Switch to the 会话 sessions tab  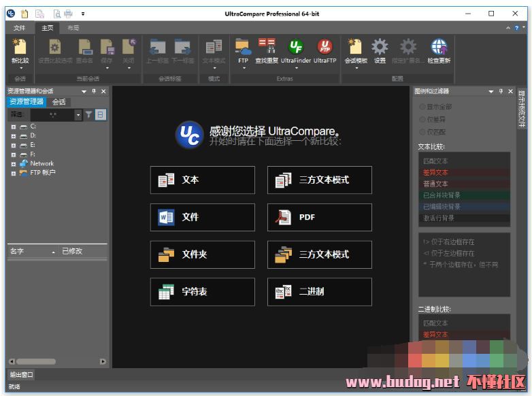pyautogui.click(x=59, y=102)
